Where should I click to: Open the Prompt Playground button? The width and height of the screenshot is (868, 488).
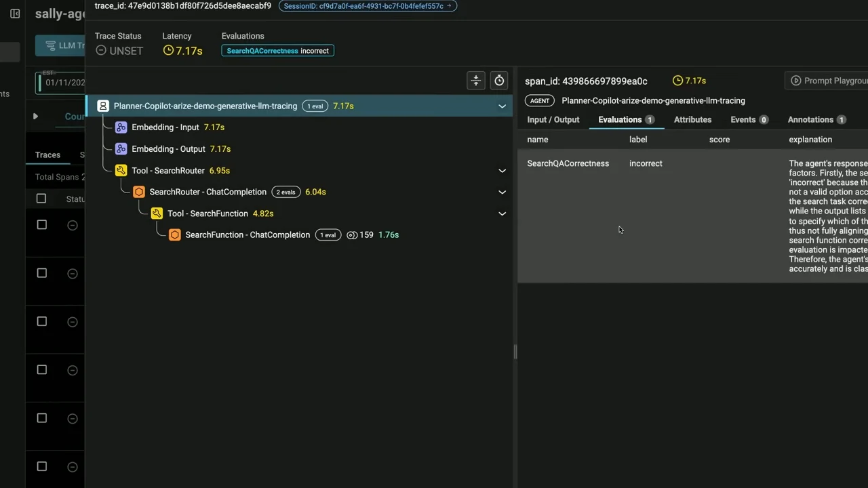[827, 81]
